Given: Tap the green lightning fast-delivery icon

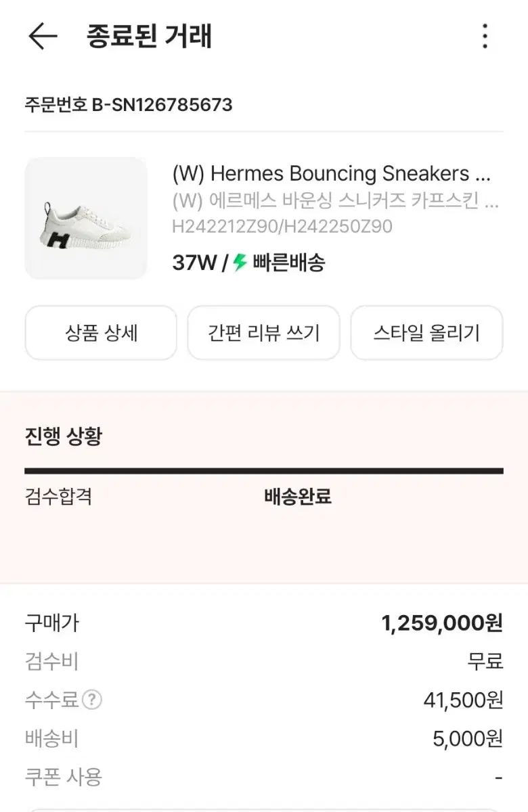Looking at the screenshot, I should pos(240,263).
